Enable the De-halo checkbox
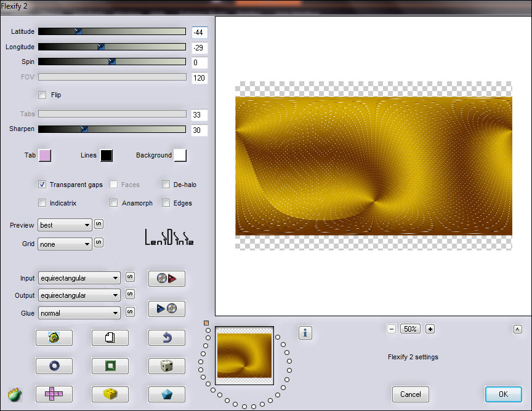 point(166,184)
